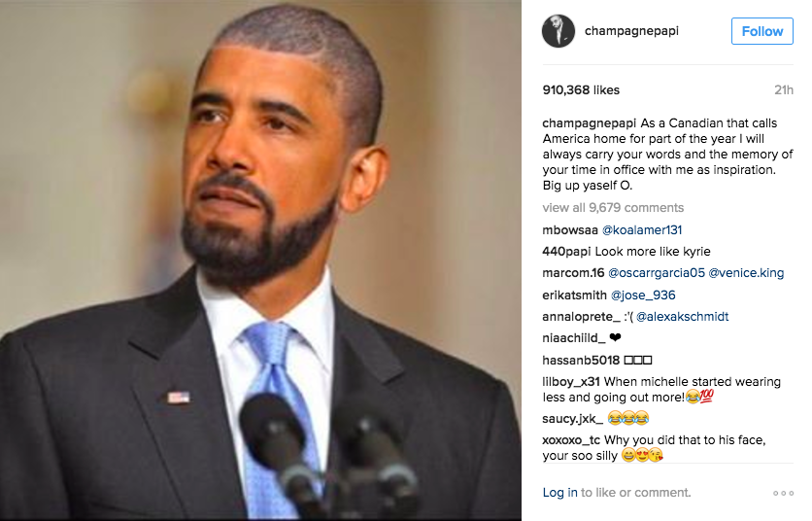Screen dimensions: 812x521
Task: Open niaachiild_ commenter profile
Action: [x=574, y=338]
